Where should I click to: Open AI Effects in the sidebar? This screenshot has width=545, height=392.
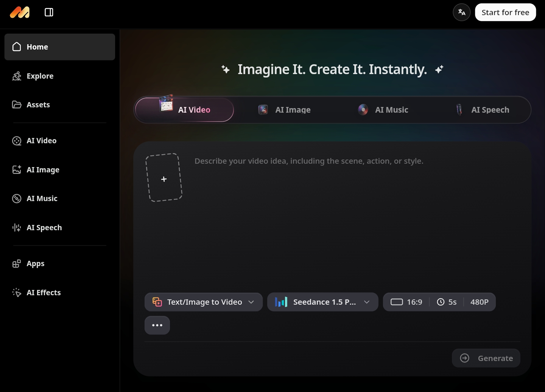[x=60, y=293]
